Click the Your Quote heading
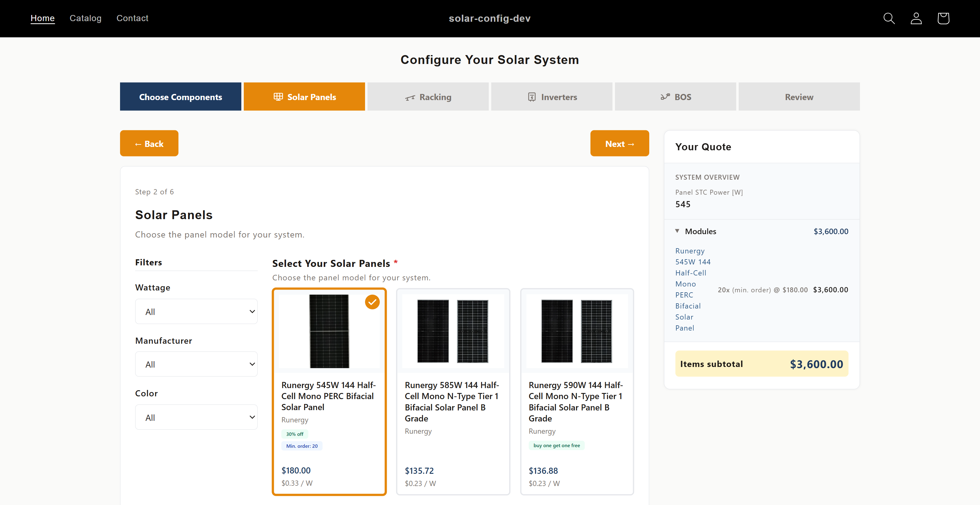This screenshot has width=980, height=505. click(x=703, y=147)
